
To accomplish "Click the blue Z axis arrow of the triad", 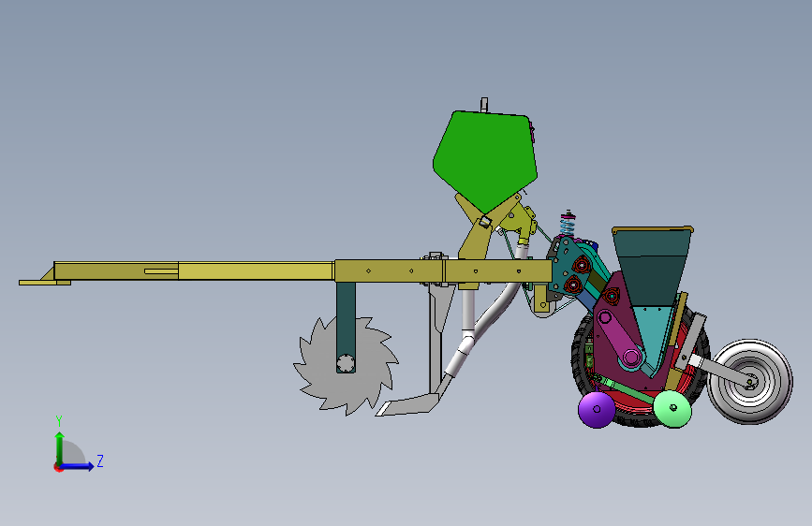I will (x=78, y=466).
